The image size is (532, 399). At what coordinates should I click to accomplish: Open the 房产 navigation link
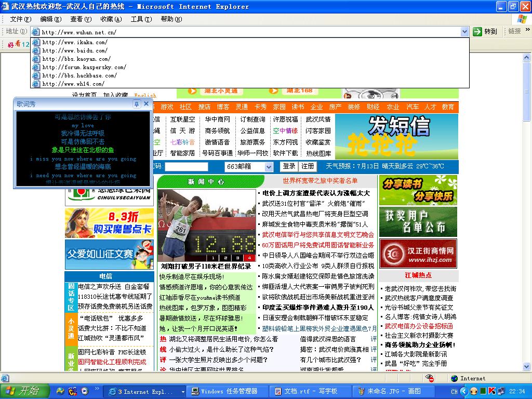pos(335,107)
